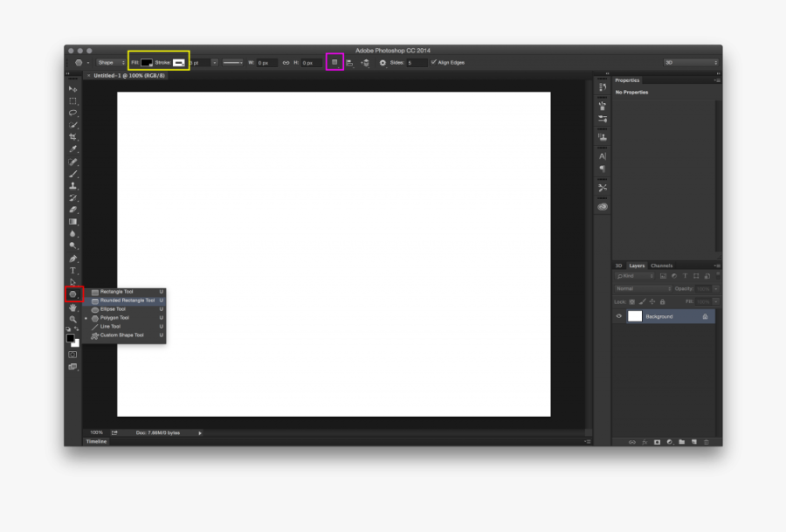Click the geometry options gear button
The width and height of the screenshot is (786, 532).
[x=382, y=62]
